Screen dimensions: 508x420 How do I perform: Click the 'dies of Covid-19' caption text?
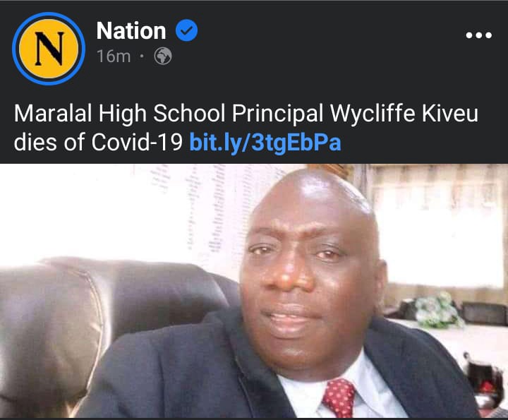click(98, 143)
